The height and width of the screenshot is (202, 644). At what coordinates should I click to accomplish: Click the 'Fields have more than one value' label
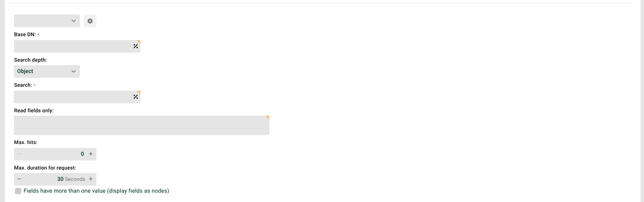(x=96, y=191)
